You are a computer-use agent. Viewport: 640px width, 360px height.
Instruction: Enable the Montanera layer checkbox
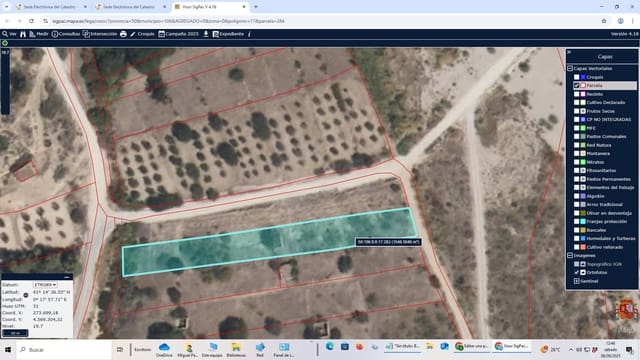click(576, 153)
